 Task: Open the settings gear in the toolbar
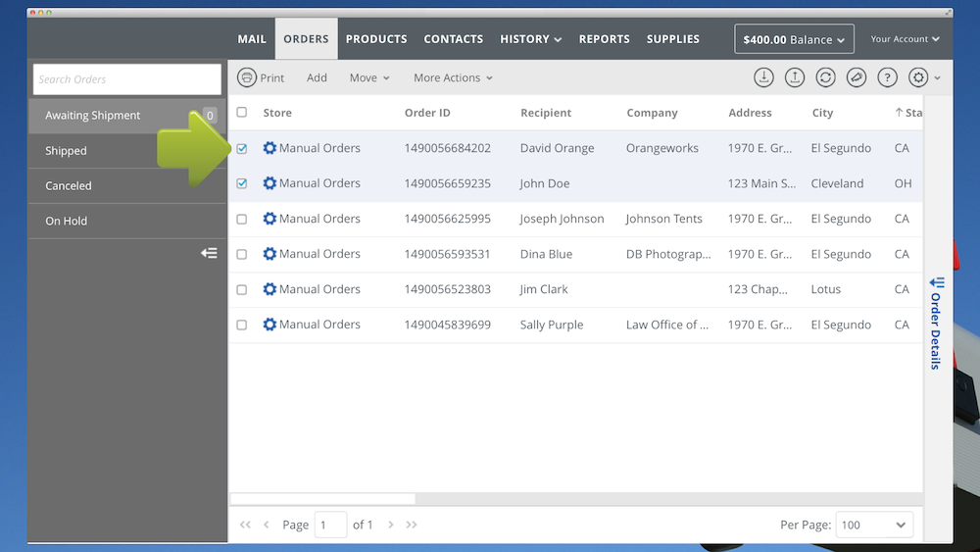(x=919, y=77)
